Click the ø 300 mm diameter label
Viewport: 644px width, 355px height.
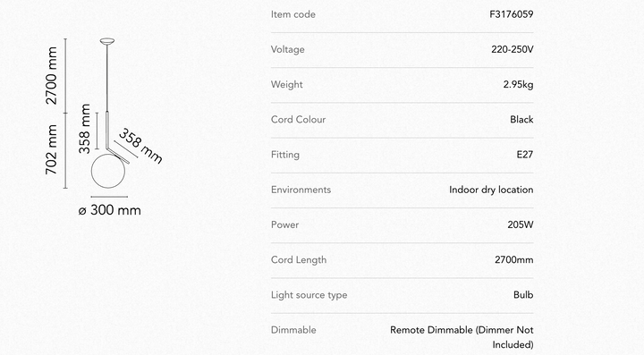point(110,210)
